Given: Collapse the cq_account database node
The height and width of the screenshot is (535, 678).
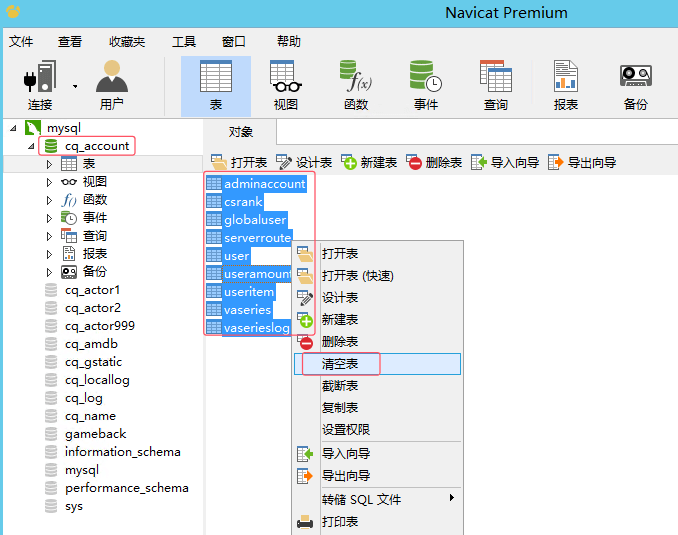Looking at the screenshot, I should pos(31,146).
